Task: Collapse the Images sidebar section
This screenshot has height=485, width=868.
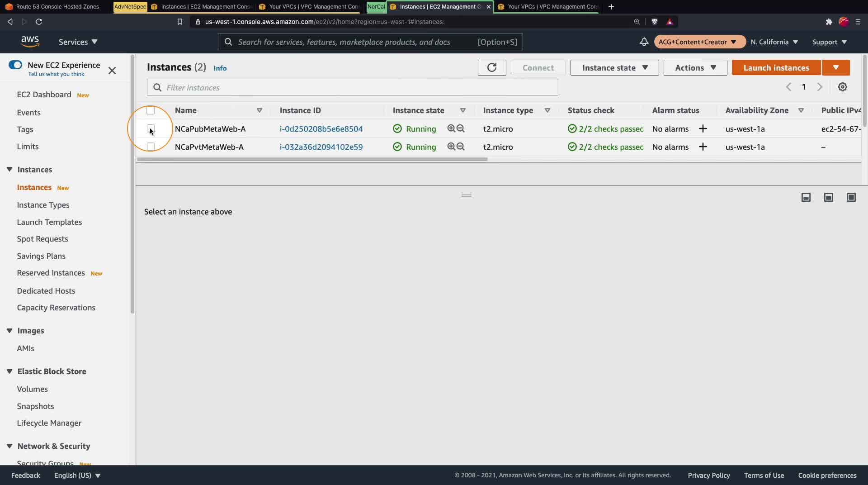Action: tap(9, 330)
